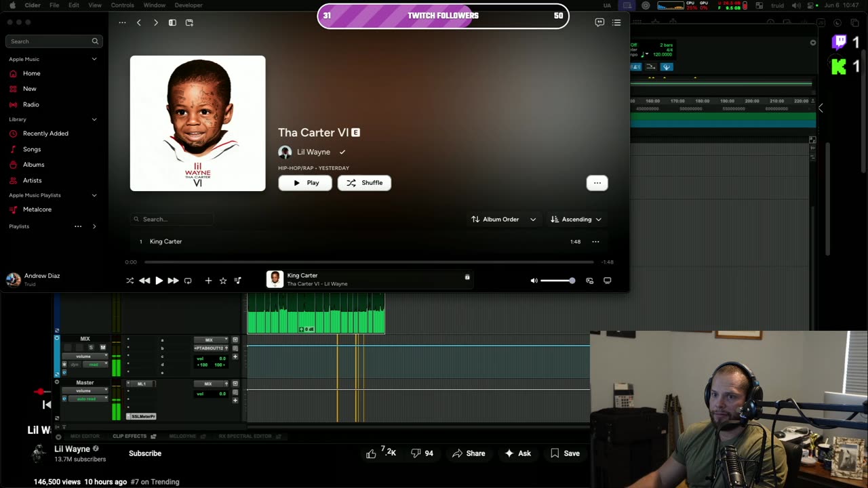The height and width of the screenshot is (488, 868).
Task: Open King Carter track options
Action: [x=595, y=241]
